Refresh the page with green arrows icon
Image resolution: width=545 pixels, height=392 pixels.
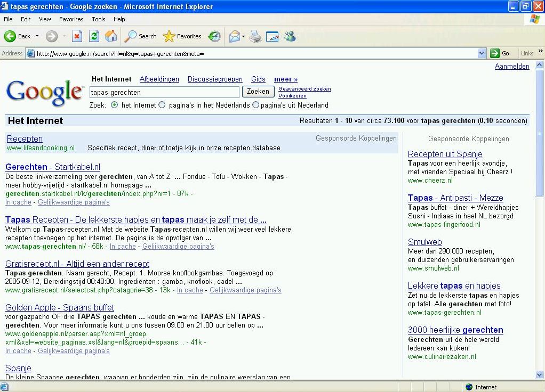coord(94,36)
